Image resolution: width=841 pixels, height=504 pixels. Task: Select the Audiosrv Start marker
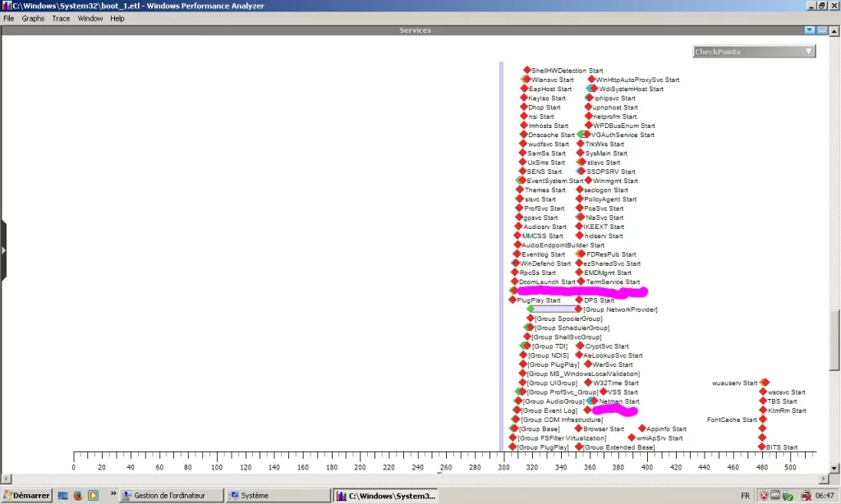[x=518, y=227]
